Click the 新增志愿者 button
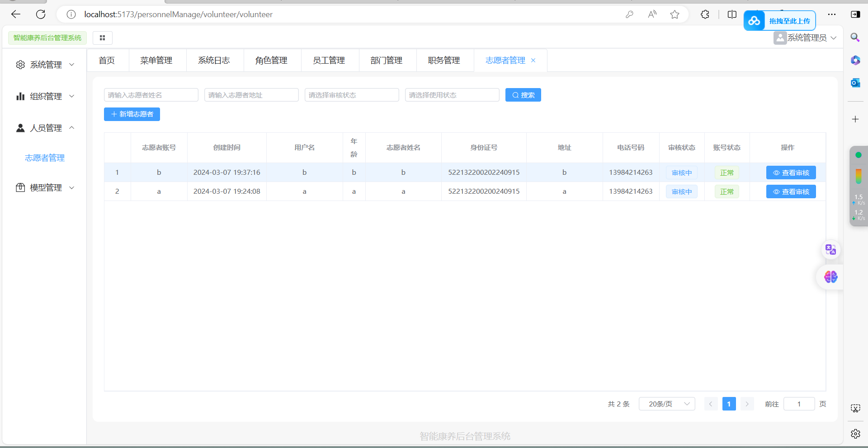The height and width of the screenshot is (448, 868). [x=132, y=114]
